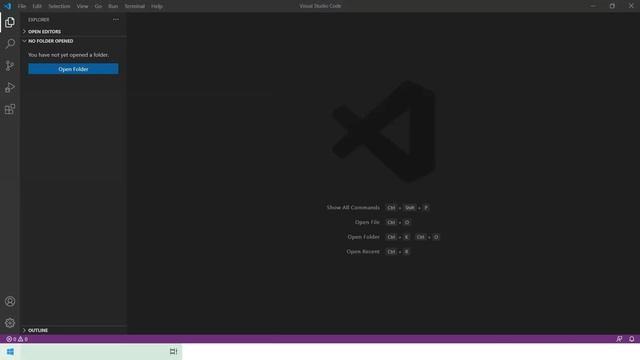Click the VS Code logo in title bar

pyautogui.click(x=7, y=6)
